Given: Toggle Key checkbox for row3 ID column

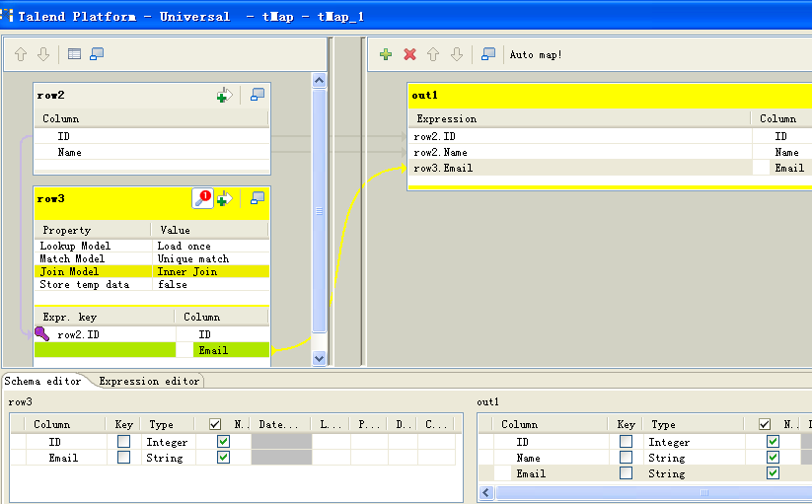Looking at the screenshot, I should [123, 442].
